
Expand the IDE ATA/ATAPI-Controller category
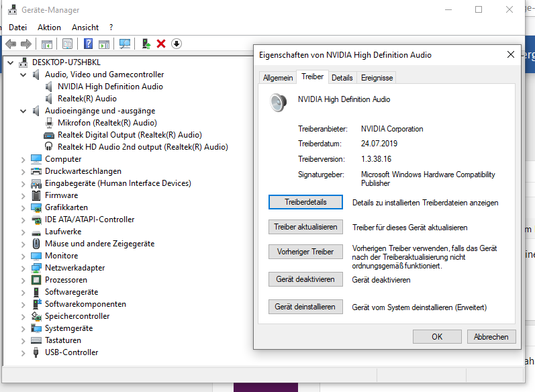pos(23,219)
